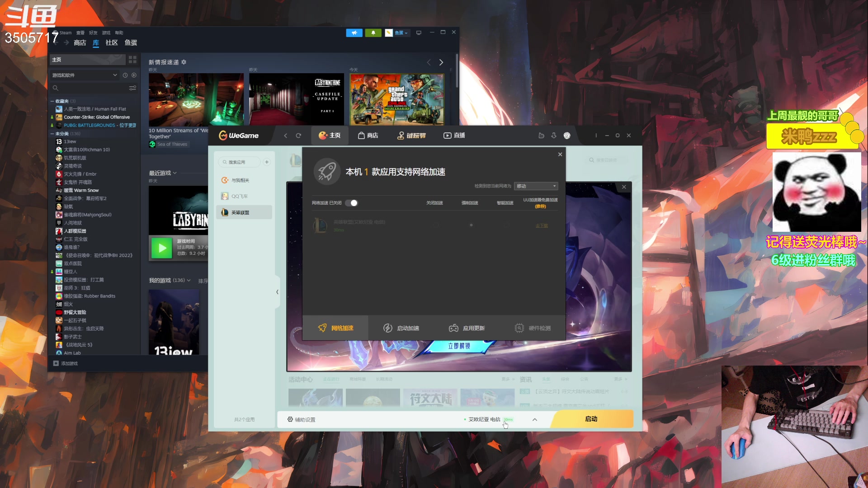Add application with the plus icon in WeGame
The image size is (868, 488).
pos(267,162)
